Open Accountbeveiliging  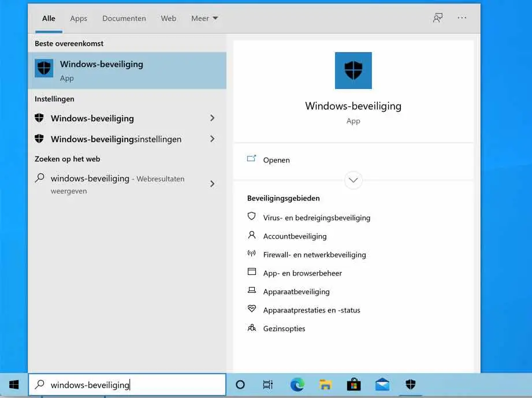point(295,236)
